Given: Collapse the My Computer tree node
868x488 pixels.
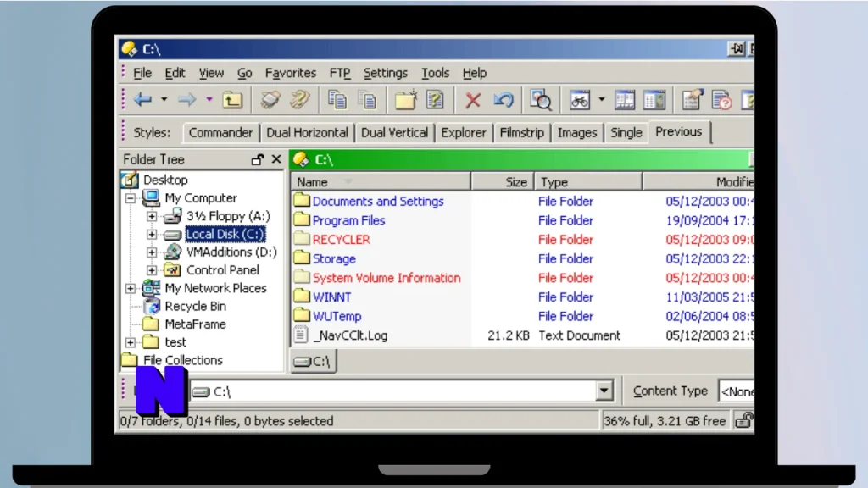Looking at the screenshot, I should click(x=130, y=198).
